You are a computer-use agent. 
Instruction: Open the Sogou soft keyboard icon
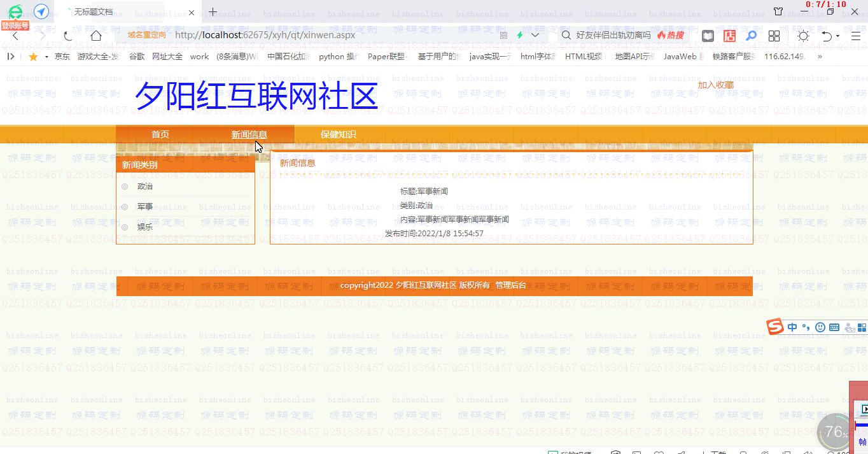tap(834, 327)
